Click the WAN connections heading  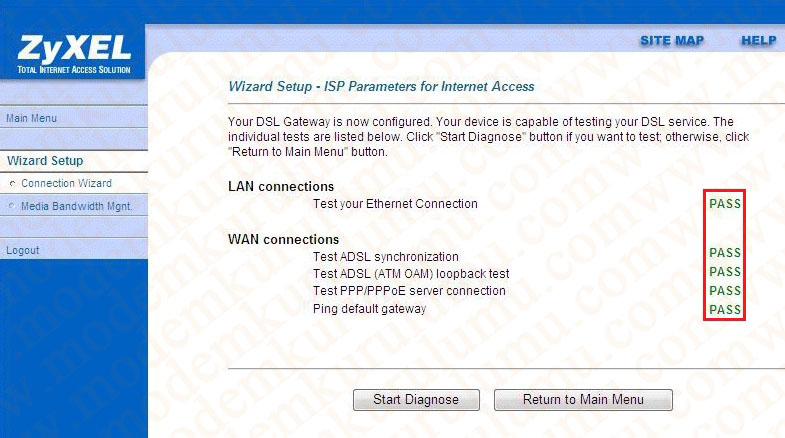[x=283, y=239]
